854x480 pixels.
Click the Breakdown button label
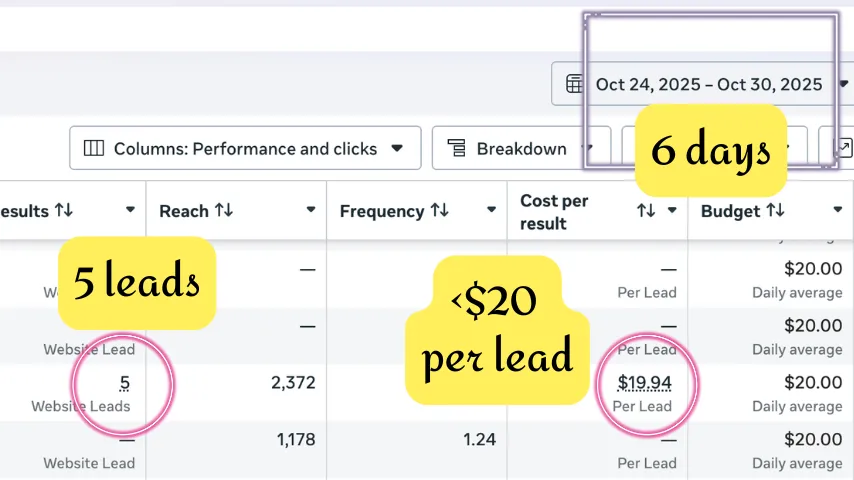click(x=521, y=149)
